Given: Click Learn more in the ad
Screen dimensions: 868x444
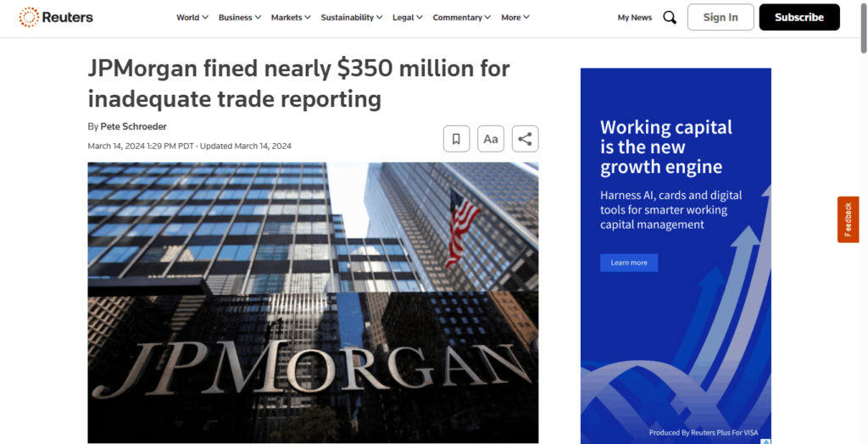Looking at the screenshot, I should [x=629, y=263].
